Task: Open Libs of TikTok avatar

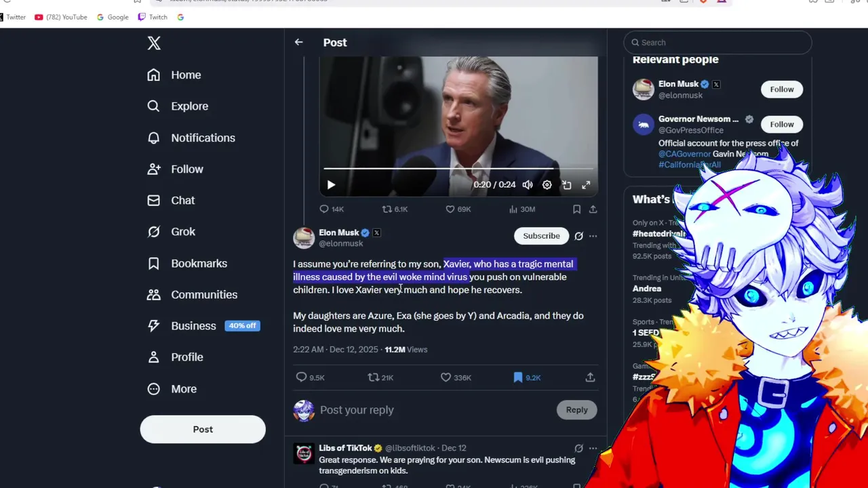Action: pos(304,453)
